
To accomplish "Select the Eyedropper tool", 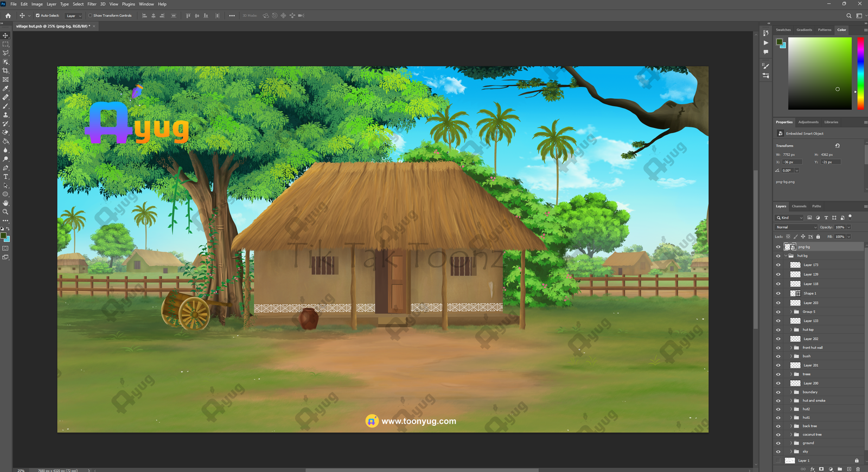I will pos(5,88).
